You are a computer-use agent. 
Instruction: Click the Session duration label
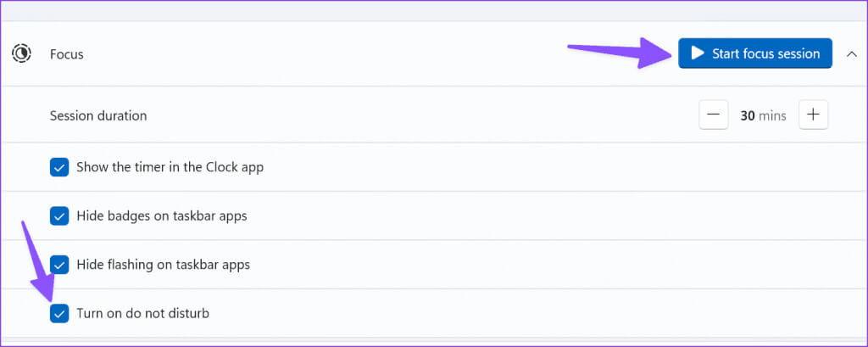pyautogui.click(x=98, y=116)
